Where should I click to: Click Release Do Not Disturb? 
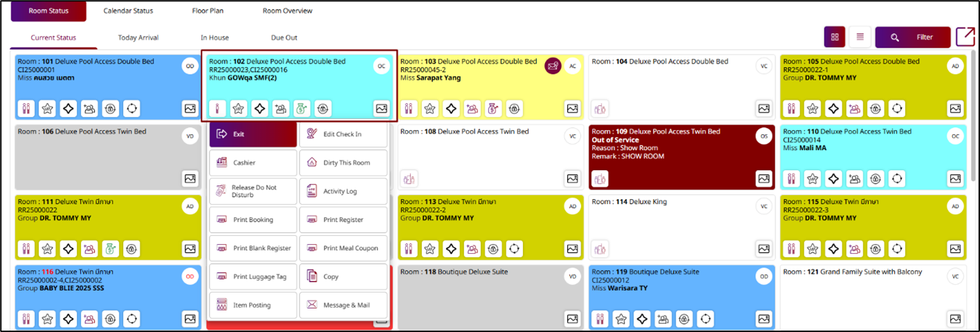[x=252, y=192]
